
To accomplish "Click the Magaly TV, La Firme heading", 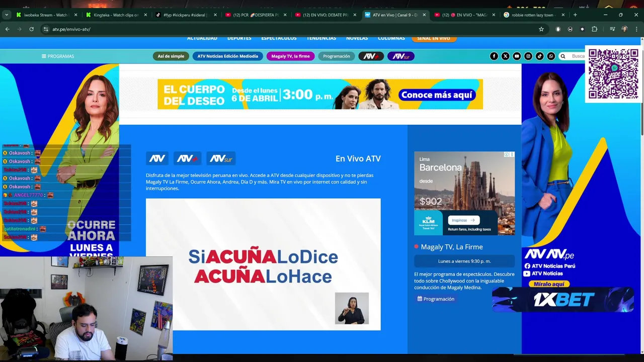I will click(452, 247).
